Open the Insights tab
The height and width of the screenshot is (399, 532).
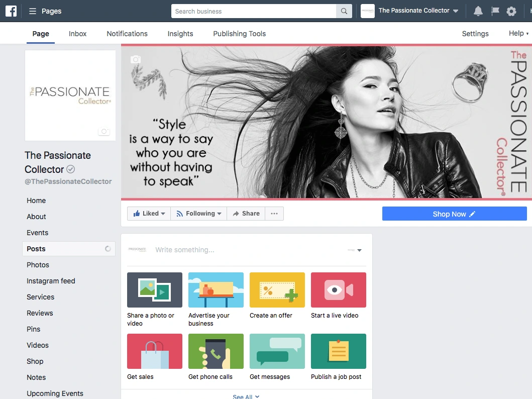pyautogui.click(x=180, y=34)
